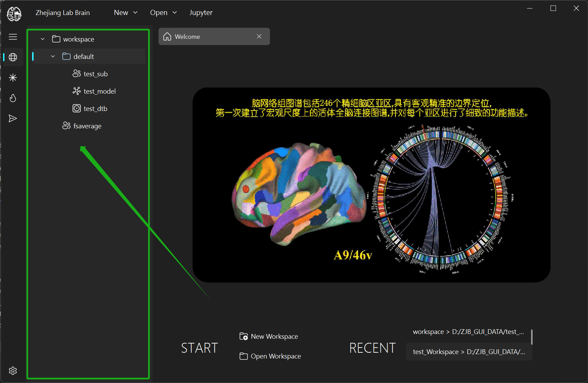Screen dimensions: 588x383
Task: Open settings gear in sidebar
Action: tap(13, 371)
